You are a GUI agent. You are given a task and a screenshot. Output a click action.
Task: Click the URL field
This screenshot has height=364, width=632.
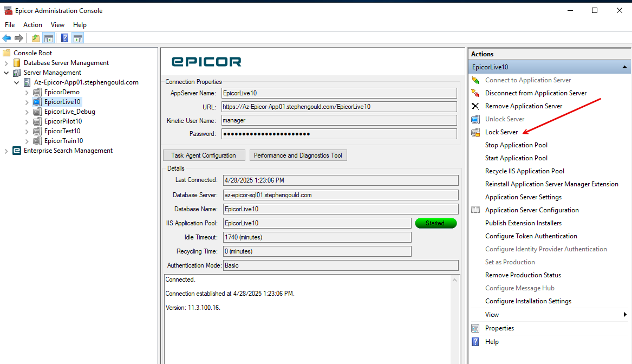tap(339, 107)
